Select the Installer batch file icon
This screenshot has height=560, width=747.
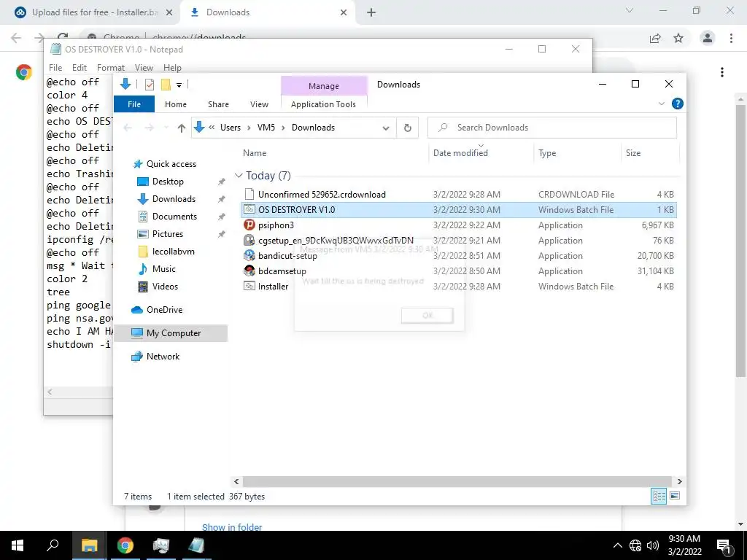click(249, 286)
